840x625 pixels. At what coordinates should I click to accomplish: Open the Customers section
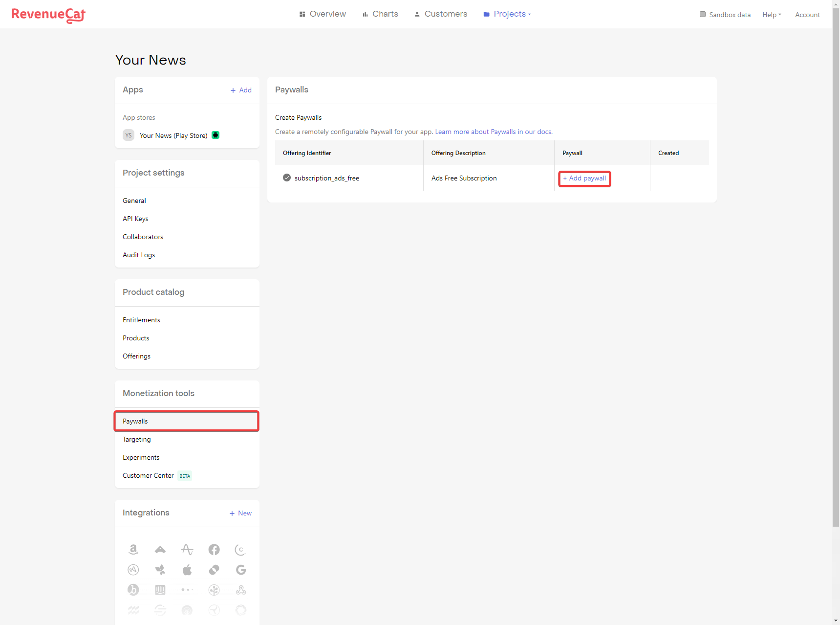pos(445,14)
